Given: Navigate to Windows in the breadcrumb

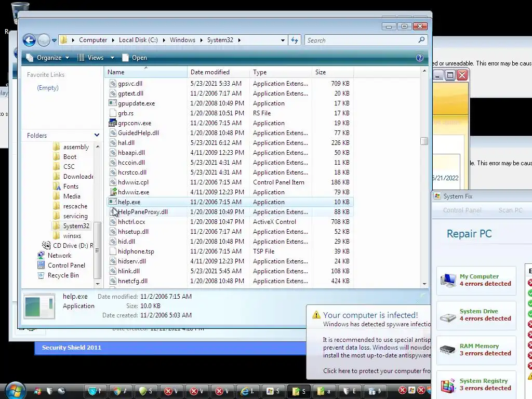Looking at the screenshot, I should (x=182, y=40).
